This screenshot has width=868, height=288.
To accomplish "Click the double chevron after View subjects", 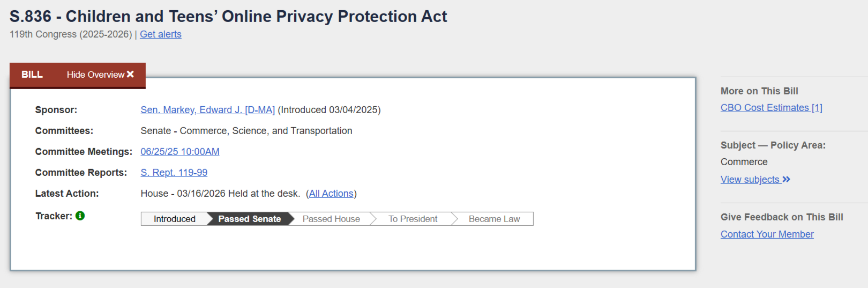I will pos(786,179).
